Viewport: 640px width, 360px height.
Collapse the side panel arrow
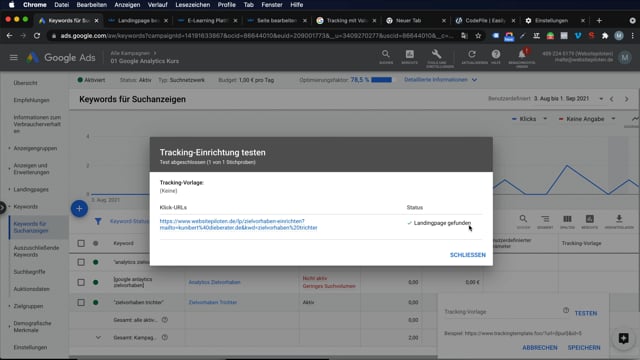point(2,207)
